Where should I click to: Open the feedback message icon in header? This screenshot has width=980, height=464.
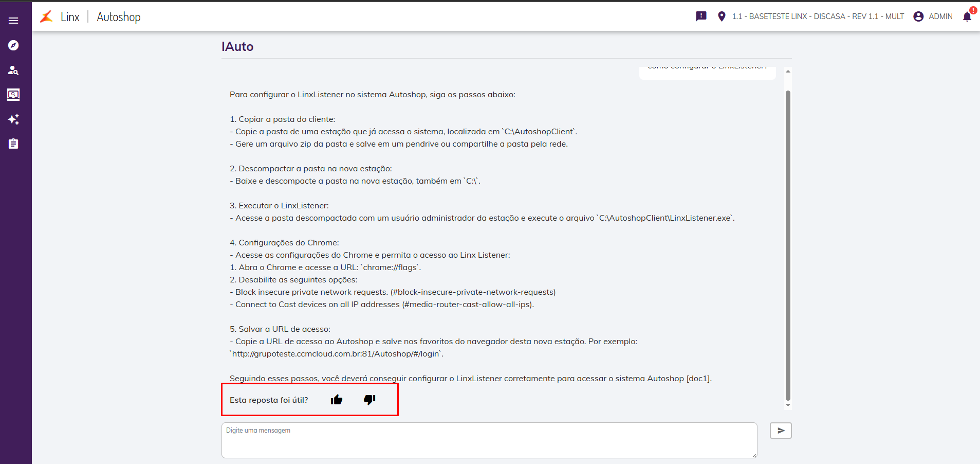[701, 16]
